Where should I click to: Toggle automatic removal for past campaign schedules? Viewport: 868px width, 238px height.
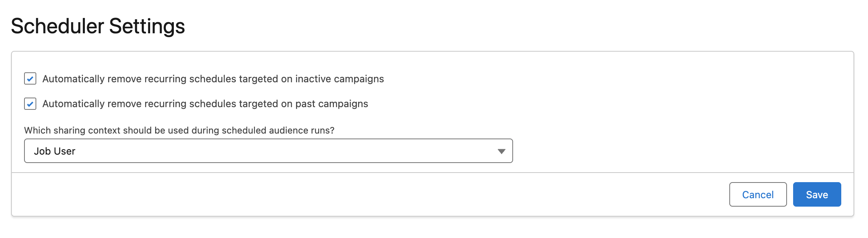[x=30, y=104]
